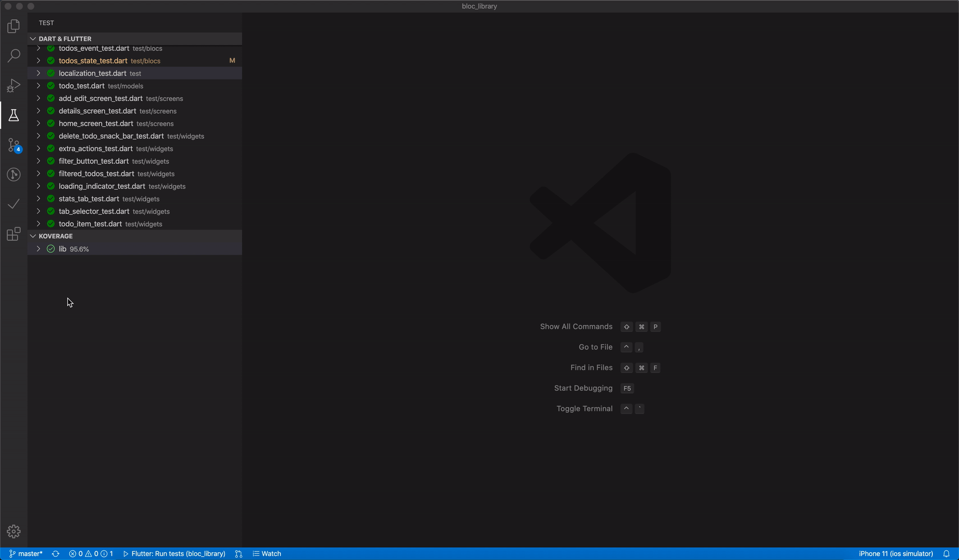Image resolution: width=959 pixels, height=560 pixels.
Task: Select localization_test.dart test item
Action: [x=93, y=73]
